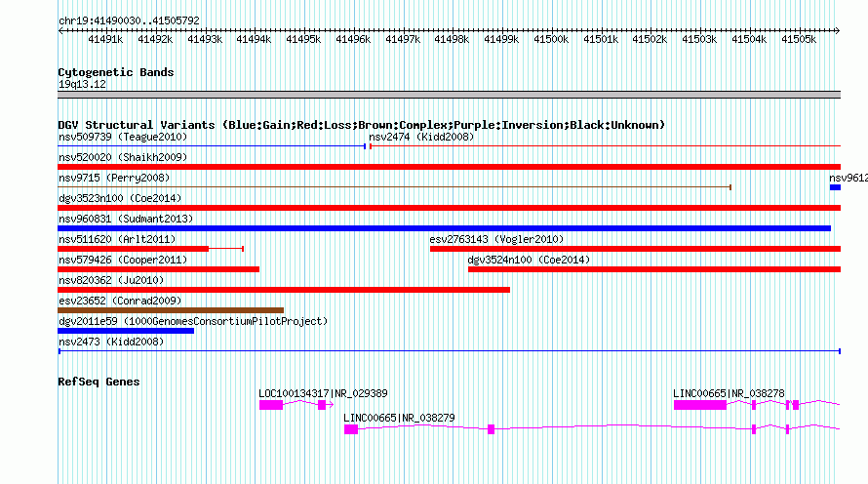Click the dgv3523n100 (Coe2014) label
The width and height of the screenshot is (868, 484).
click(120, 198)
